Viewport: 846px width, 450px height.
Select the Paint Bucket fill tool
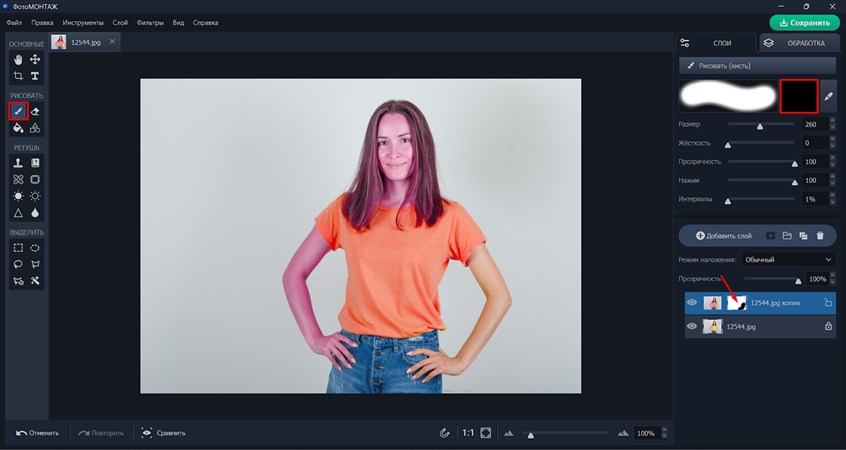pos(18,128)
